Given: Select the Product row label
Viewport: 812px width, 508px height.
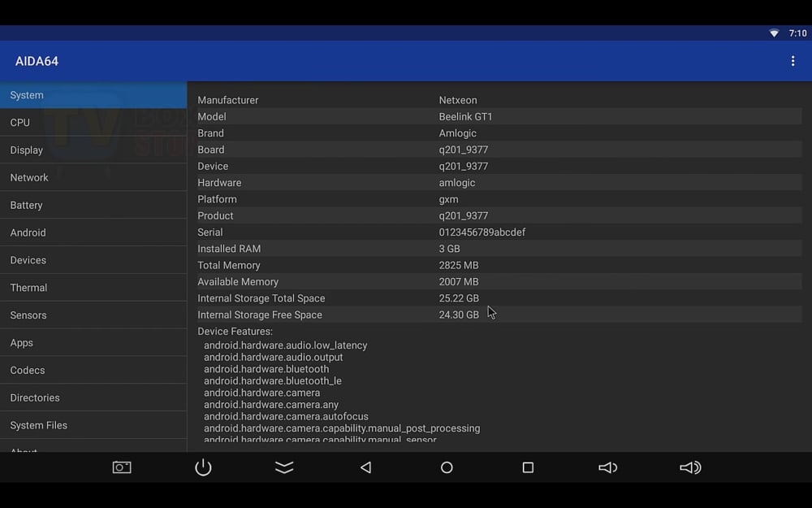Looking at the screenshot, I should coord(215,215).
